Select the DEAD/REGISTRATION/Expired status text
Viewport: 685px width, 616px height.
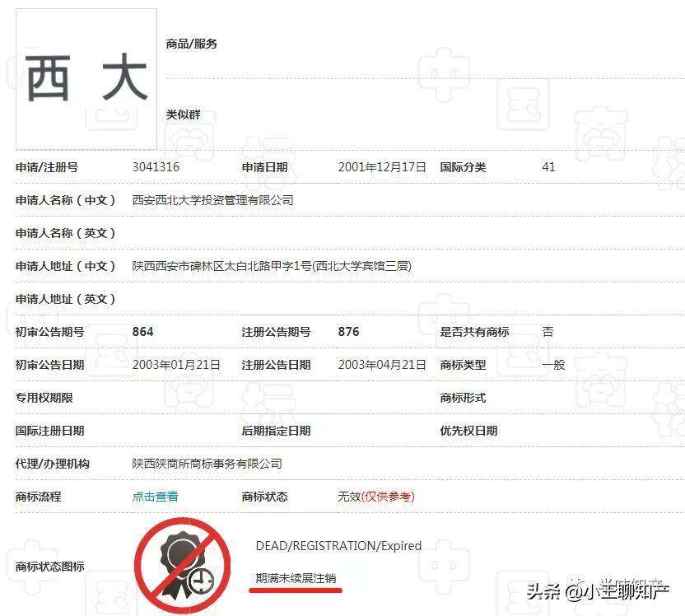pos(338,546)
